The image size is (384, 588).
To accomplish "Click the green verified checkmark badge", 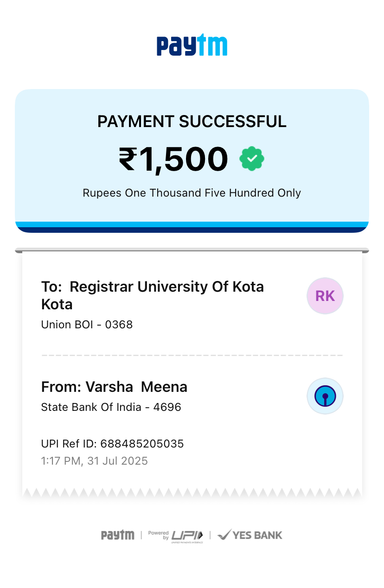I will tap(252, 159).
